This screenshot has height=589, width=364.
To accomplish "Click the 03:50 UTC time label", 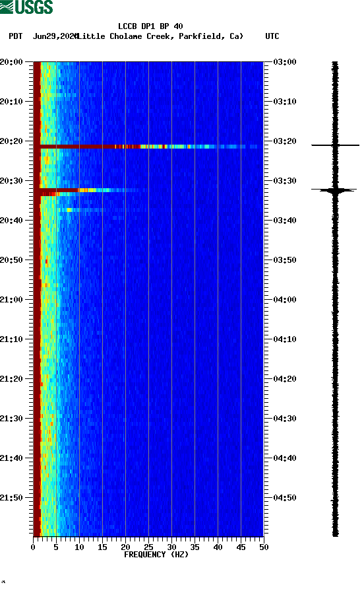I will [x=285, y=260].
